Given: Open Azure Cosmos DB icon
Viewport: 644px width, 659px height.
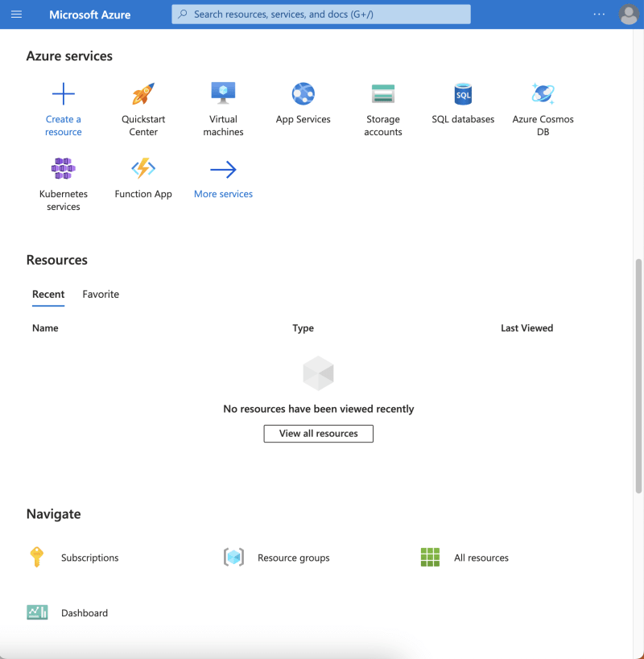Looking at the screenshot, I should coord(543,93).
